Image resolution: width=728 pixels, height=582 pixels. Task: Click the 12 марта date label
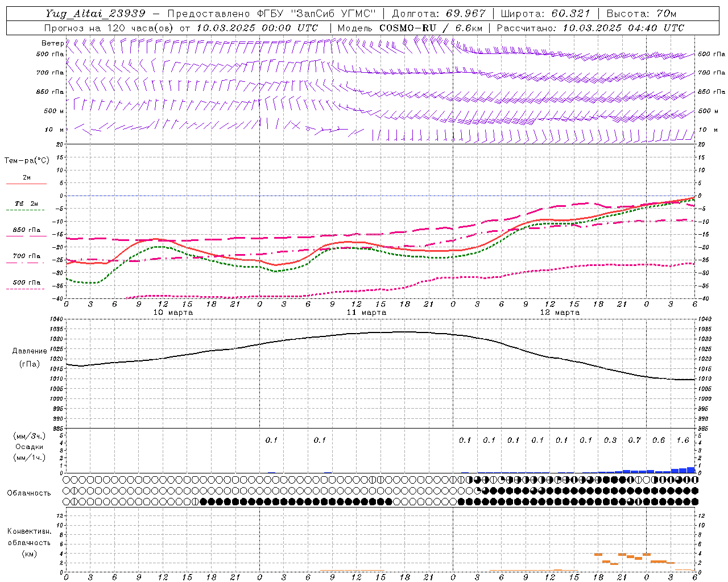pyautogui.click(x=560, y=312)
